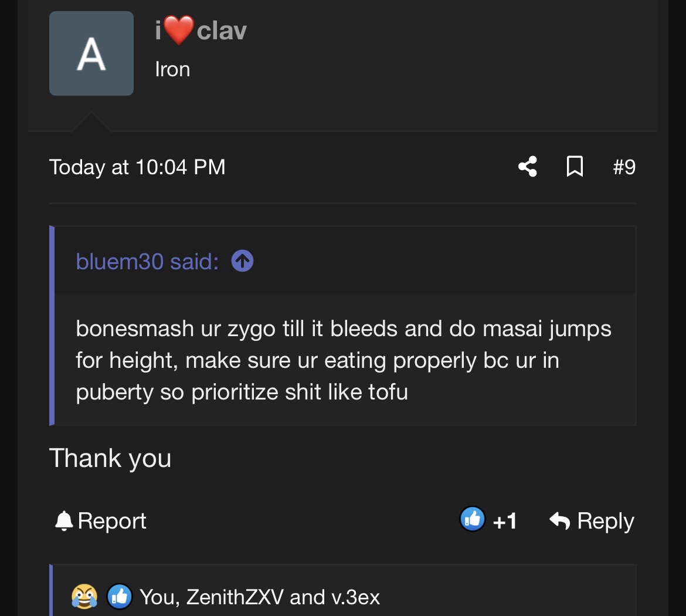This screenshot has width=686, height=616.
Task: Bookmark this post with the bookmark icon
Action: pyautogui.click(x=575, y=167)
